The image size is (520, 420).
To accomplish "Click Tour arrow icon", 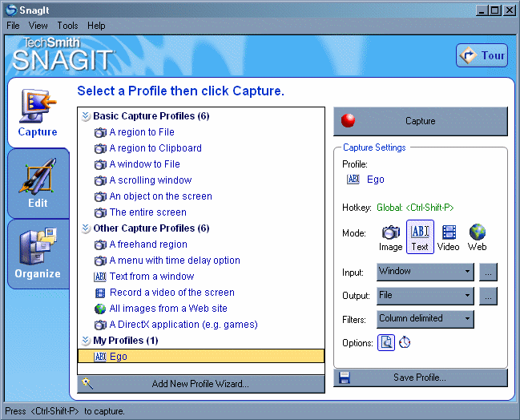I will click(468, 56).
